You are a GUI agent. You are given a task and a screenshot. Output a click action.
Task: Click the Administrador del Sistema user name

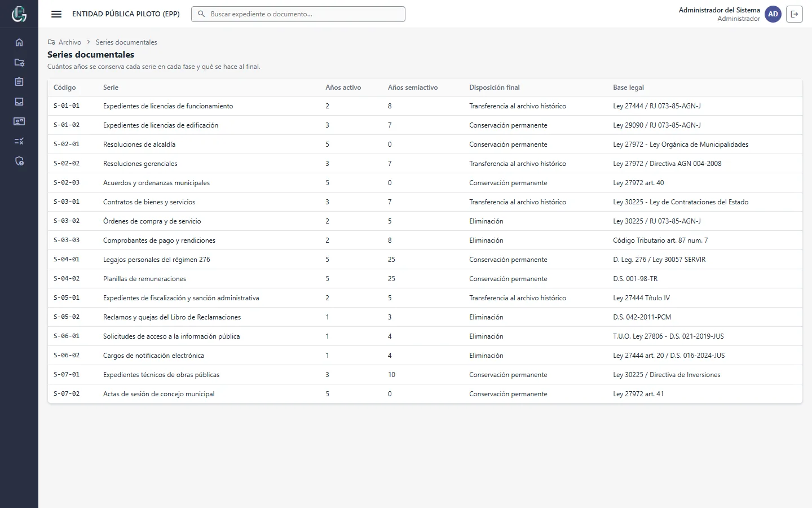point(720,10)
